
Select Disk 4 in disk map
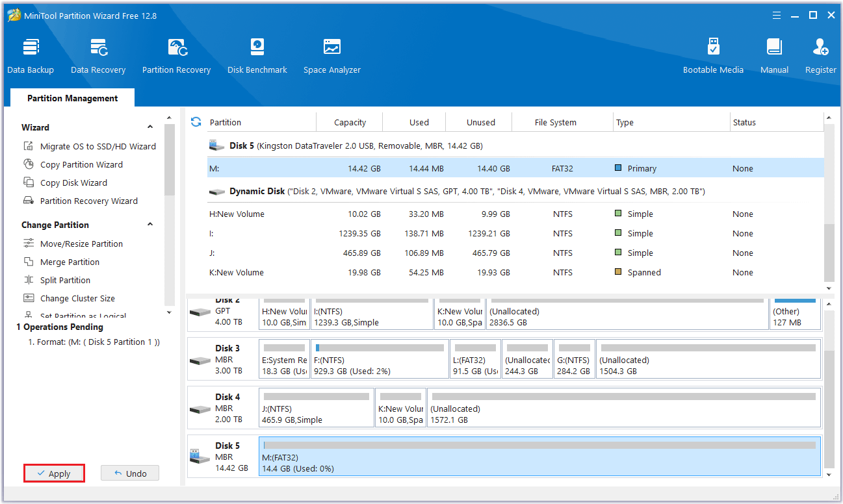[x=222, y=407]
